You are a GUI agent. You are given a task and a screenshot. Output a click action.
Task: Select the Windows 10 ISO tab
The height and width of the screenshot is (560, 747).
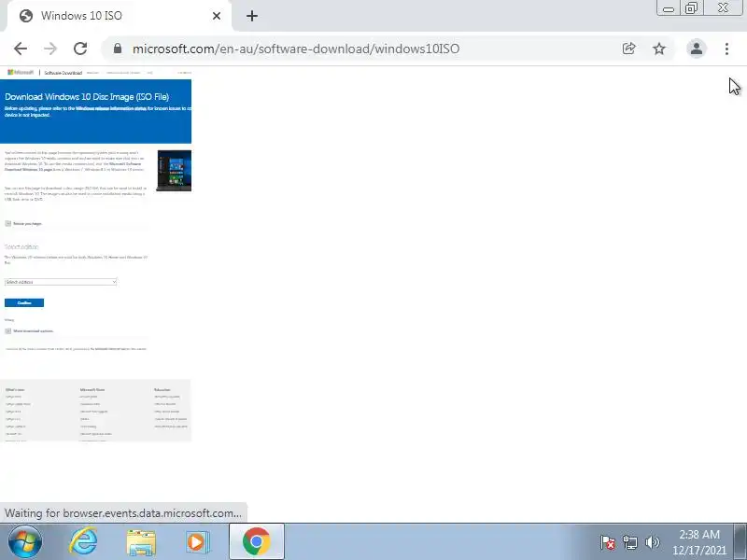click(x=120, y=16)
